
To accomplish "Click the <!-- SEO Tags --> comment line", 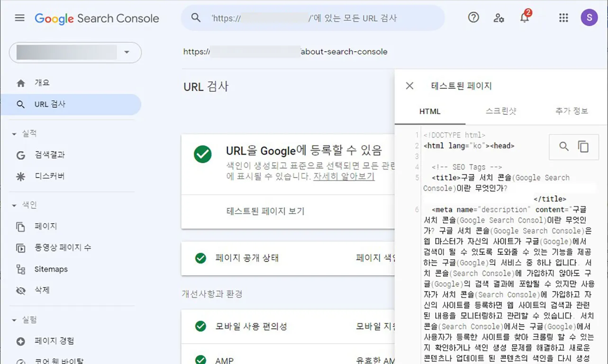I will click(x=466, y=167).
